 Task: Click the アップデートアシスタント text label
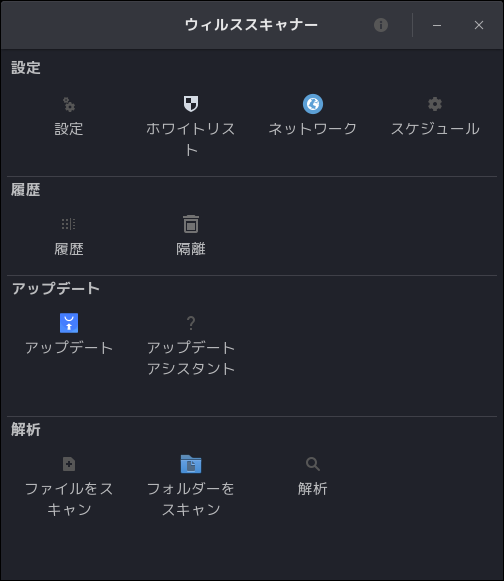pos(191,358)
